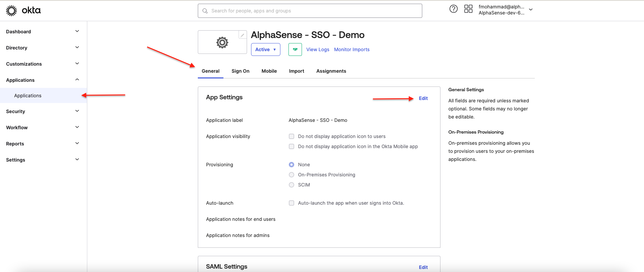The image size is (644, 272).
Task: Enable Auto-launch the app checkbox
Action: click(292, 203)
